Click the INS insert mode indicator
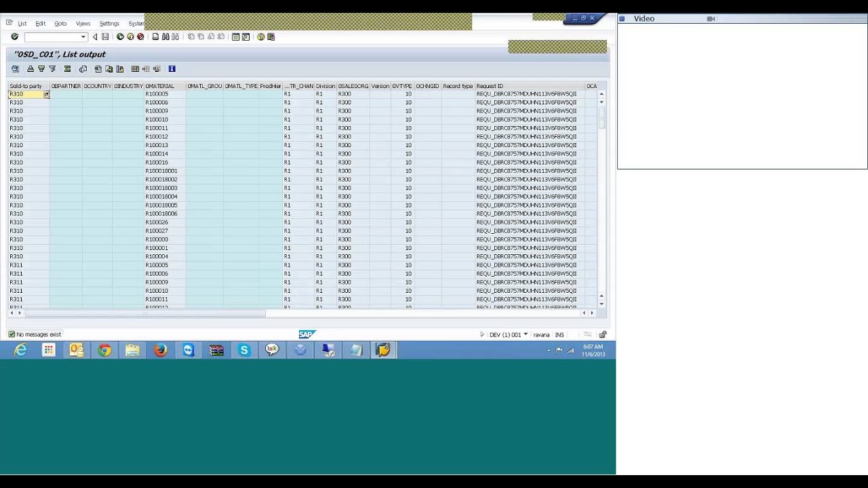 pyautogui.click(x=559, y=335)
